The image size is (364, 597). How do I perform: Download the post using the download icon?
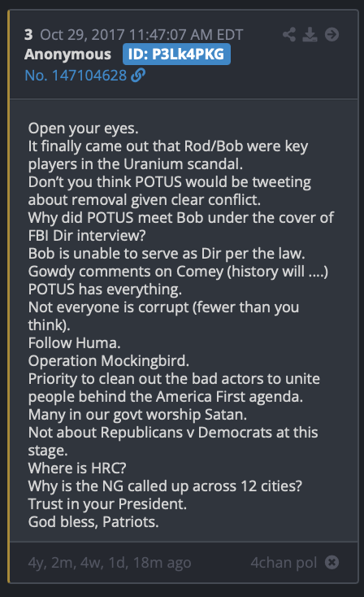[x=310, y=35]
